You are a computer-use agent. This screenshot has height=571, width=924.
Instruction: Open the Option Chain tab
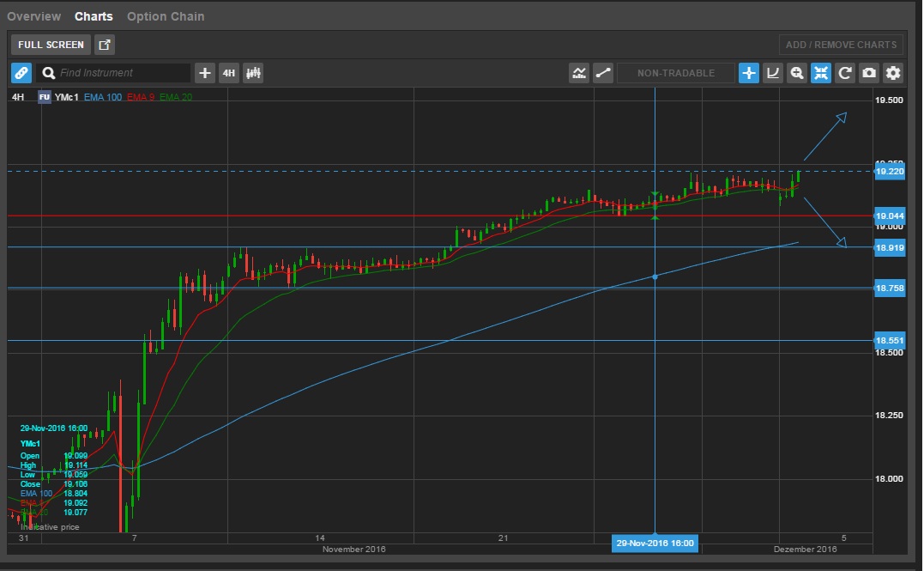[166, 15]
